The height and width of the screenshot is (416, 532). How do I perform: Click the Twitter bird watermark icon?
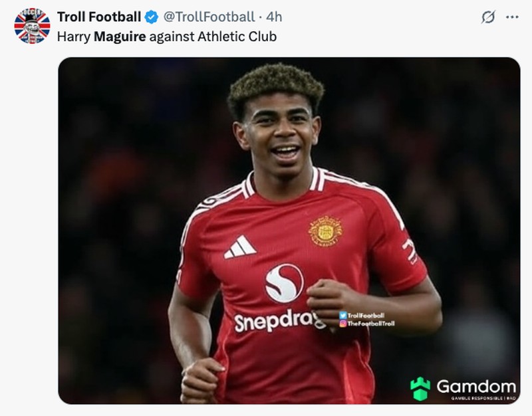342,315
